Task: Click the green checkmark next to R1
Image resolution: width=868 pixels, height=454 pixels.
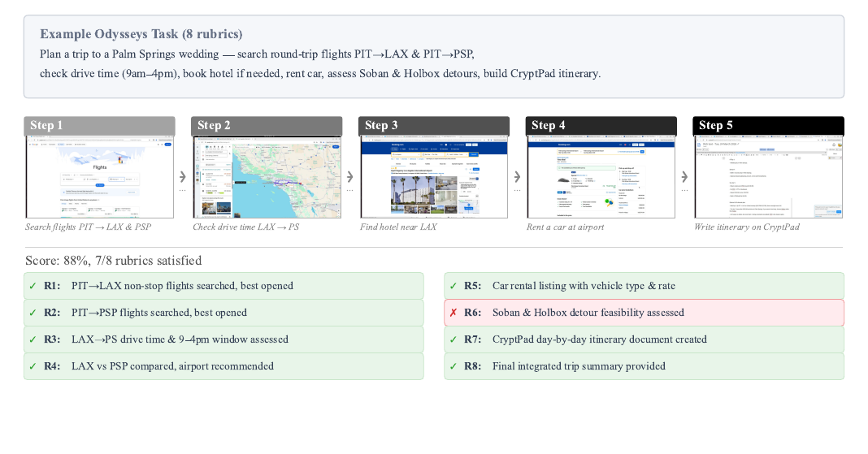Action: pyautogui.click(x=33, y=286)
